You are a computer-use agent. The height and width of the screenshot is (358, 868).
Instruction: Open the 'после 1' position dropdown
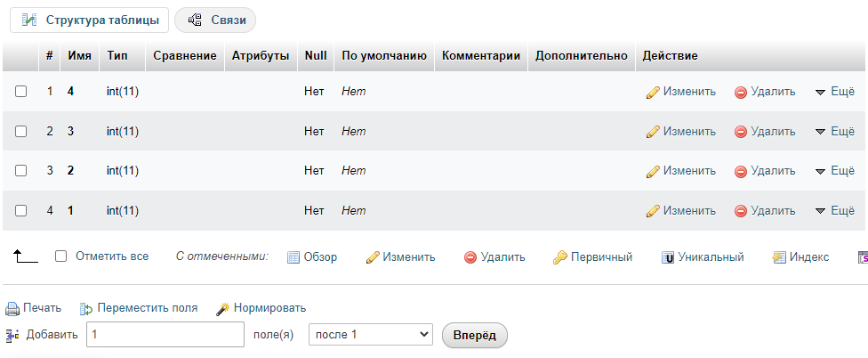tap(370, 335)
